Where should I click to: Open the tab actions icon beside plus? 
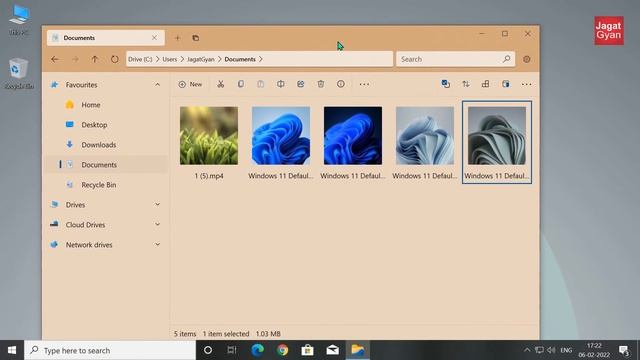tap(196, 38)
